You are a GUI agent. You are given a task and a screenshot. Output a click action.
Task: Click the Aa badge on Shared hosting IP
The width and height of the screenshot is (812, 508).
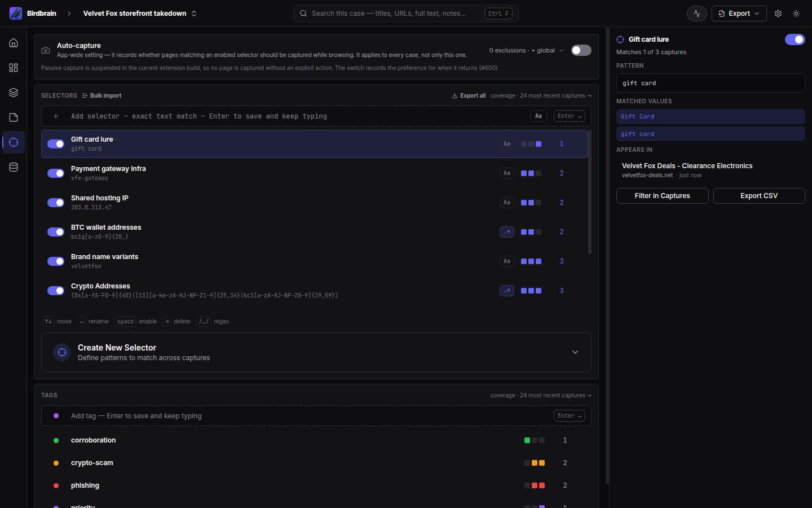click(507, 203)
